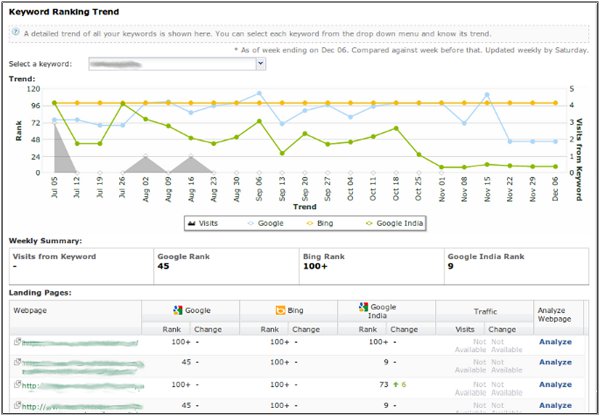
Task: Click the 'Keyword Ranking Trend' heading
Action: coord(64,12)
